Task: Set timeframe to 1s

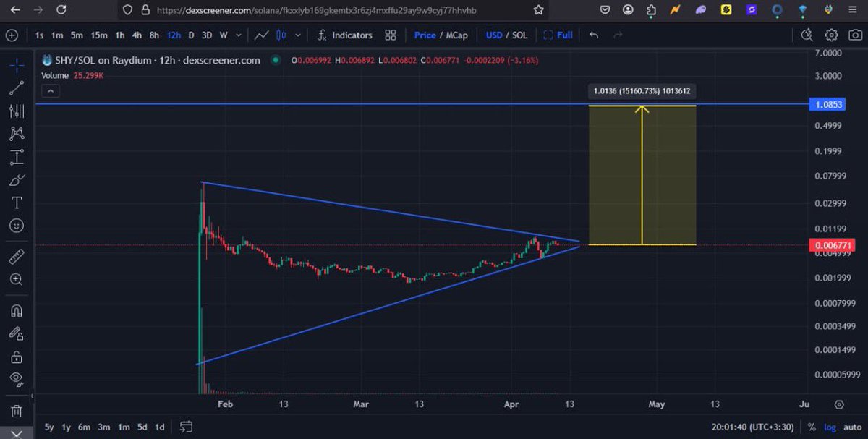Action: [x=39, y=35]
